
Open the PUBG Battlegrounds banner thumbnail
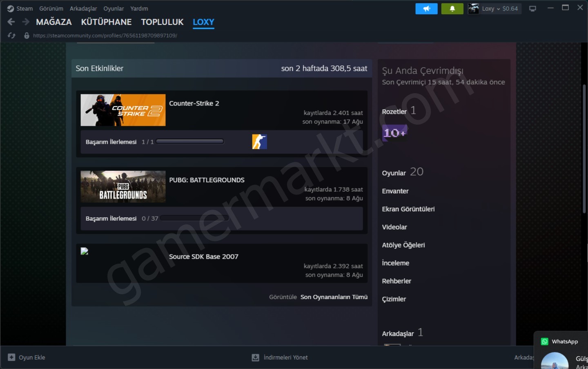coord(123,187)
